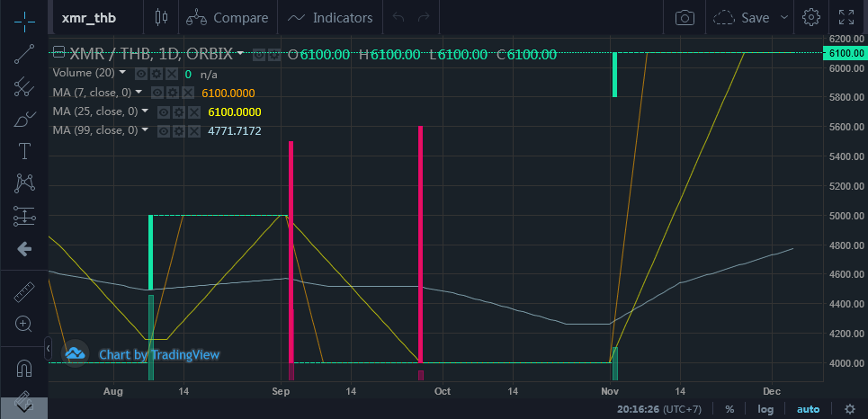Select the brush drawing tool
868x419 pixels.
click(23, 119)
